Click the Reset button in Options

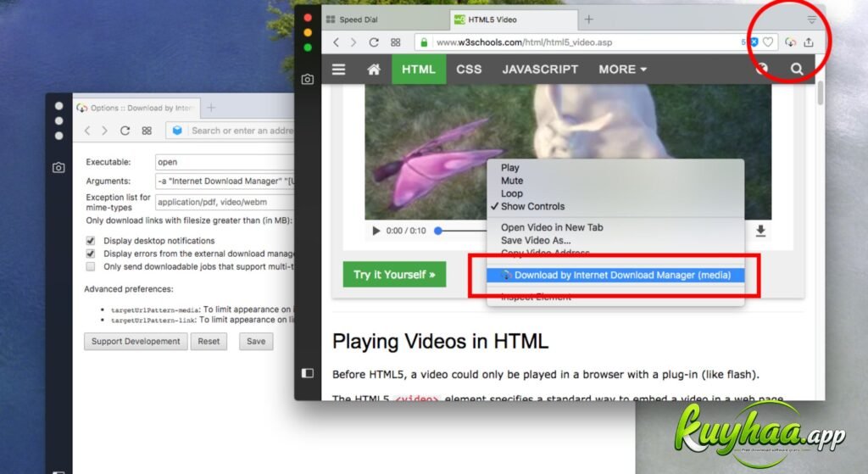click(x=209, y=341)
